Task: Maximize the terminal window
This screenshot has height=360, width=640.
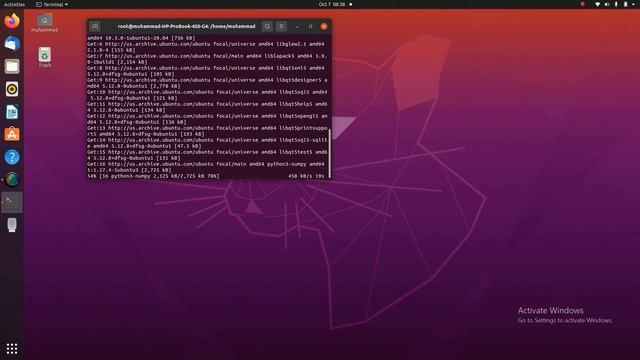Action: [x=311, y=27]
